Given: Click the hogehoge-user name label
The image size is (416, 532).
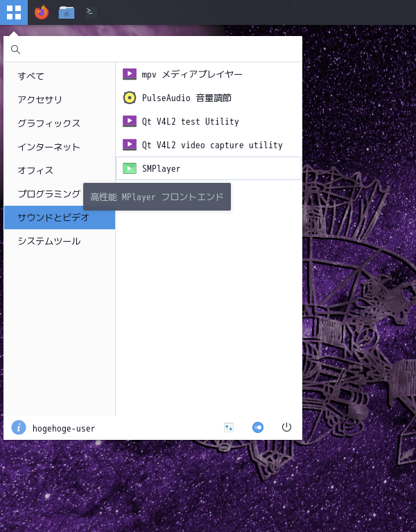Looking at the screenshot, I should (64, 428).
